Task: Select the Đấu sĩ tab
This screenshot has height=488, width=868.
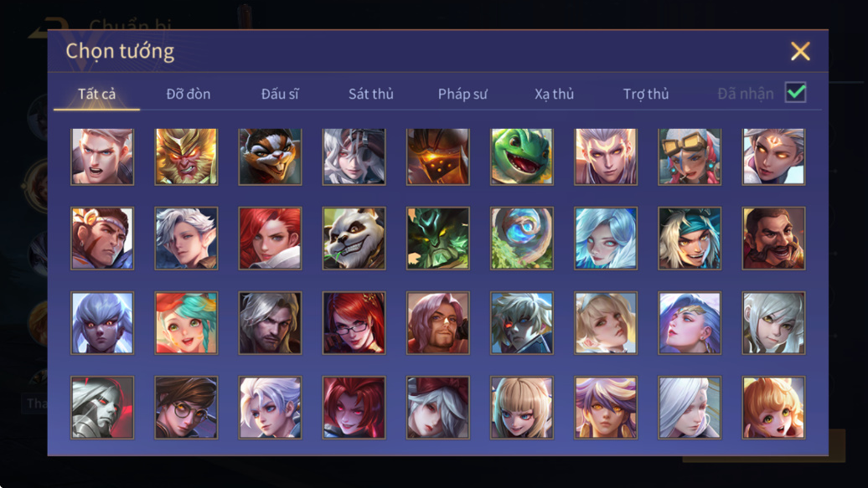Action: pyautogui.click(x=280, y=94)
